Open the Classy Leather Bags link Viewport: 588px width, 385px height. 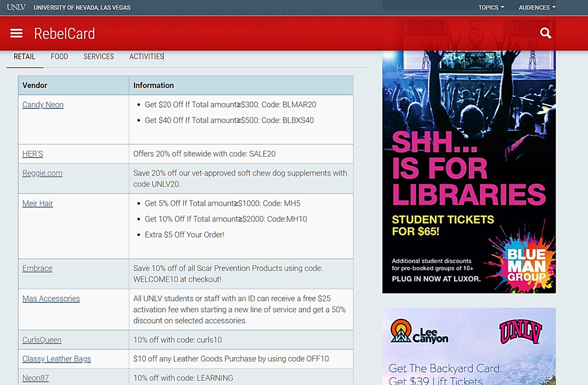(56, 358)
